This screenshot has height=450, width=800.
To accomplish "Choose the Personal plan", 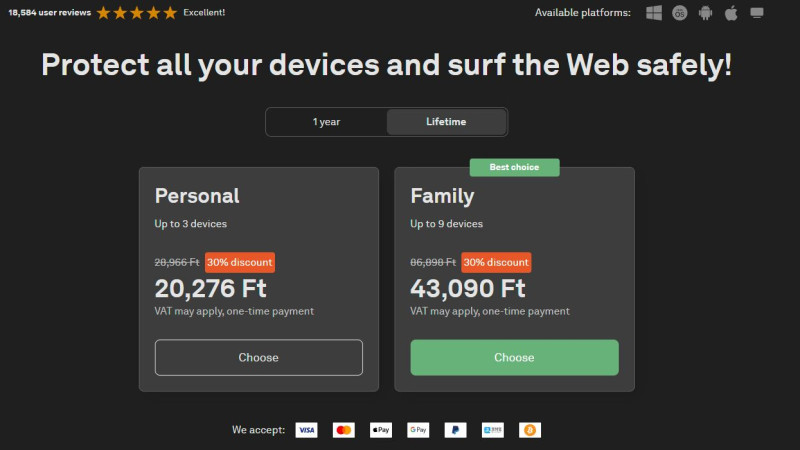I will (259, 358).
